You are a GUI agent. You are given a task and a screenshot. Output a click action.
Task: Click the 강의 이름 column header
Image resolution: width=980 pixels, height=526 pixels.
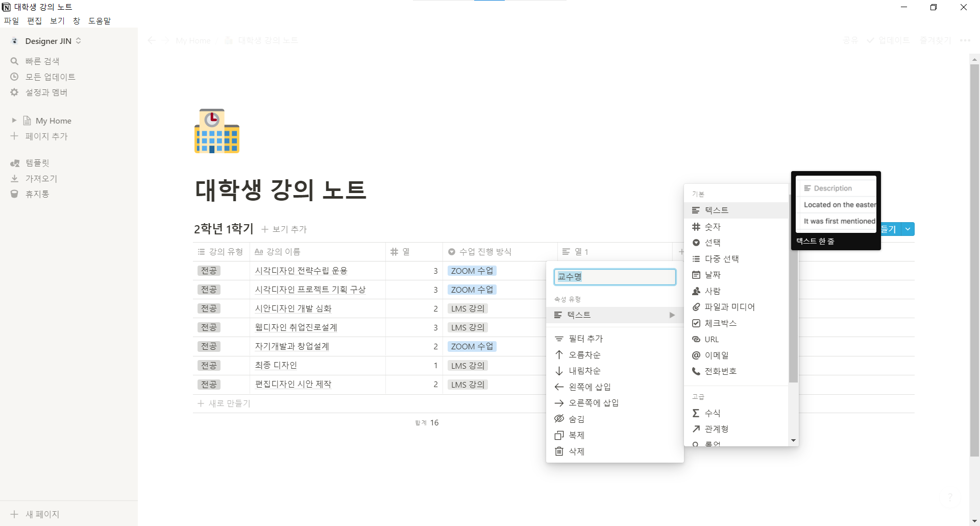click(317, 252)
